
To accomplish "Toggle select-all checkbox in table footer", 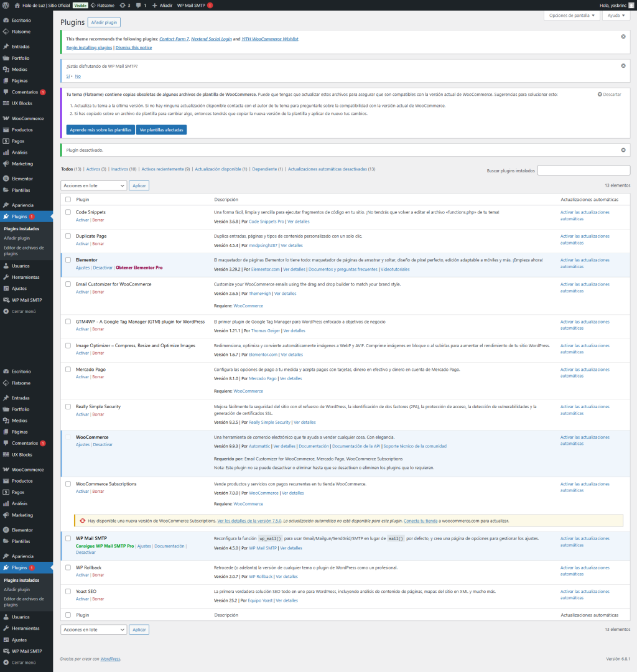I will pos(68,615).
